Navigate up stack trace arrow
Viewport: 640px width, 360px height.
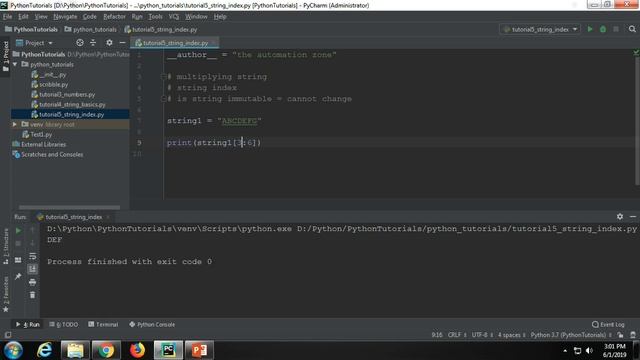[33, 231]
